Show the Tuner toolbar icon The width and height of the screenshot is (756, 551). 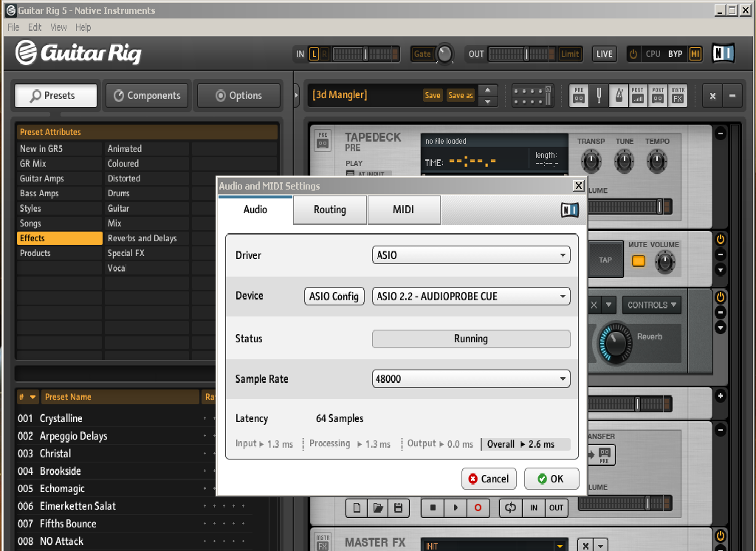599,95
